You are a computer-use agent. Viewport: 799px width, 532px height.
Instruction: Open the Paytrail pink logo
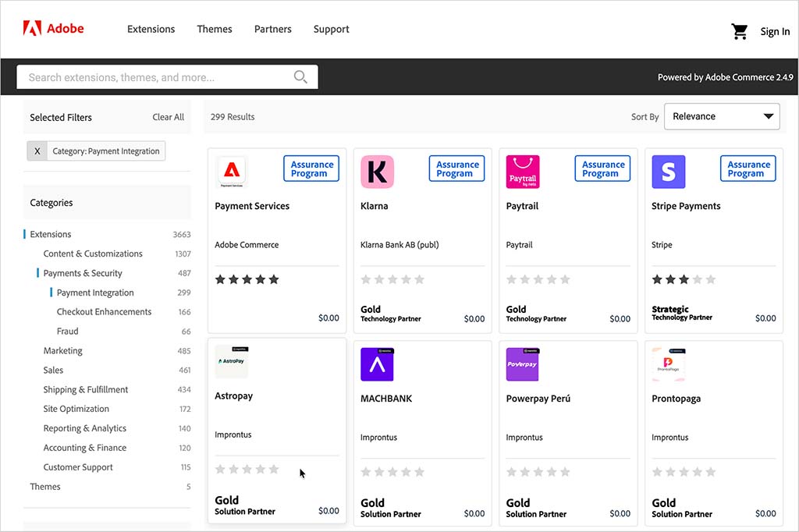coord(523,172)
